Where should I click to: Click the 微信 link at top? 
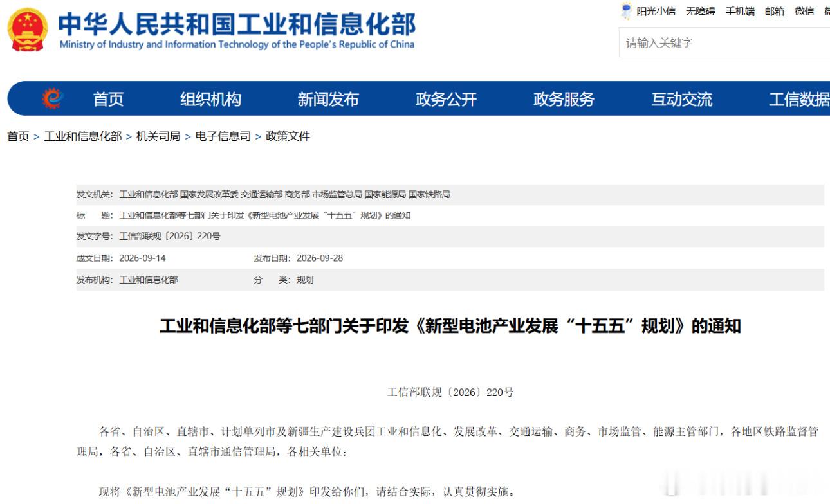click(x=804, y=11)
